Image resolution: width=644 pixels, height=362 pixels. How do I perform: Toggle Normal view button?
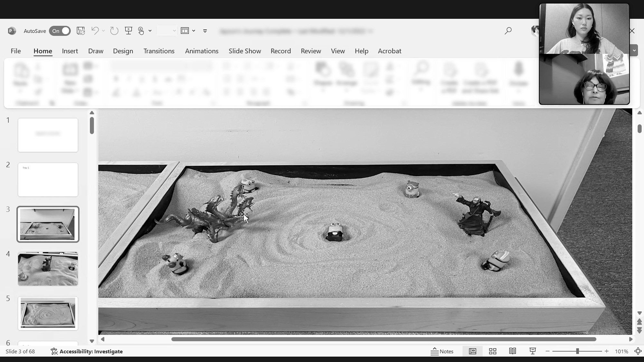472,351
